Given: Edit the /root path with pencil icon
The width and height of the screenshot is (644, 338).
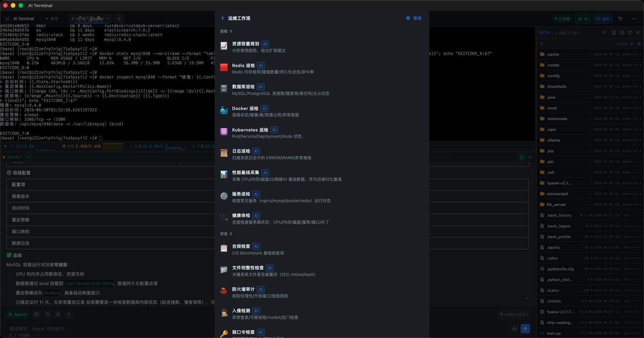Looking at the screenshot, I should point(632,44).
